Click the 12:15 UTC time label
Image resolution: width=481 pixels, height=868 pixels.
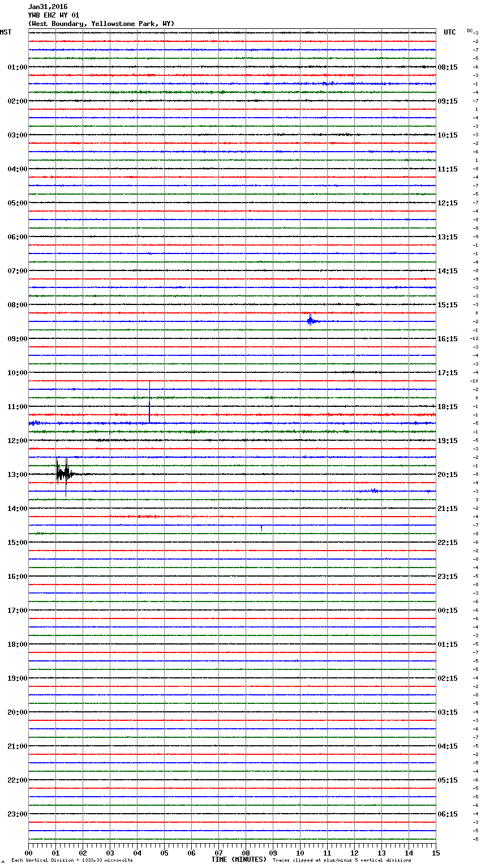pyautogui.click(x=448, y=203)
